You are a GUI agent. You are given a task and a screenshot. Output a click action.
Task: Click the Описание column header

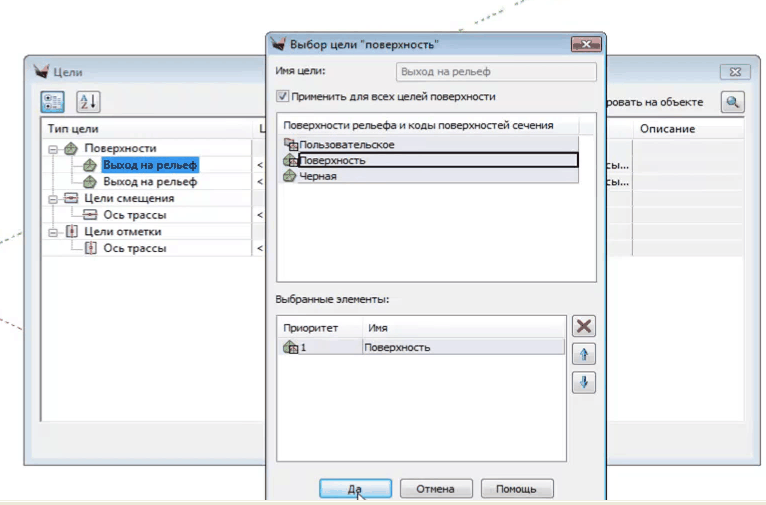point(667,129)
